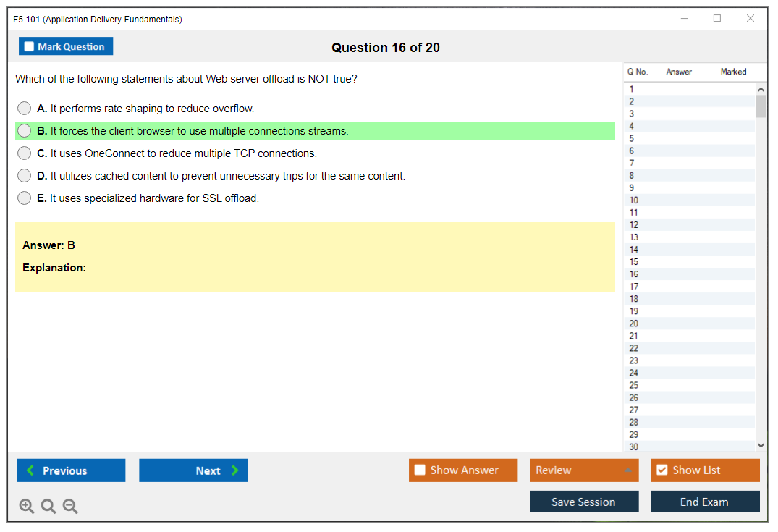
Task: Click the reset zoom magnifier icon
Action: point(48,507)
